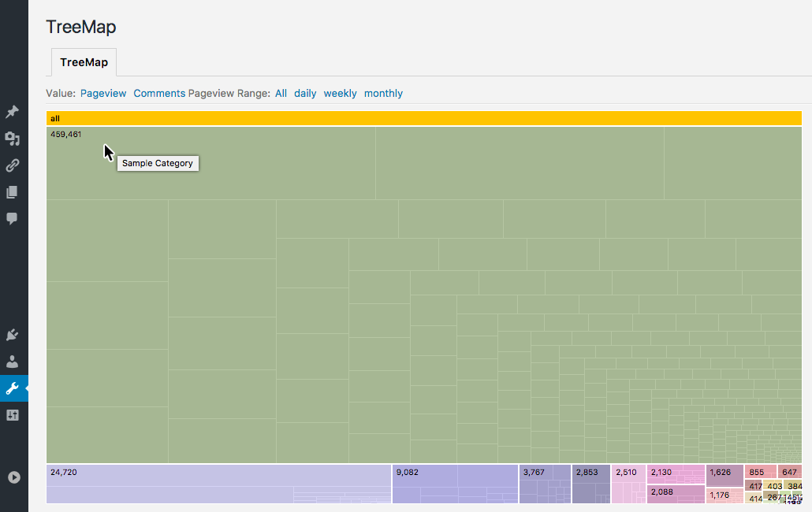Click the Links chain icon in sidebar
Screen dimensions: 812x512
(12, 165)
